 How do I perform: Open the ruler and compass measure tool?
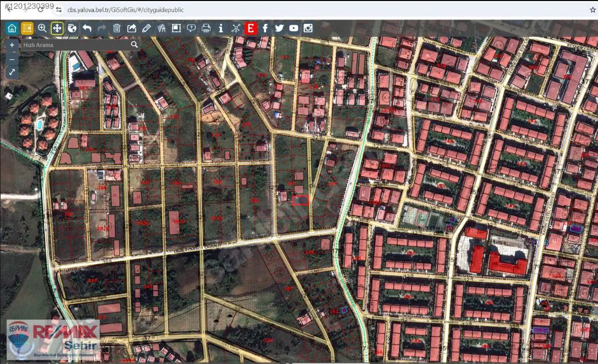click(x=161, y=28)
